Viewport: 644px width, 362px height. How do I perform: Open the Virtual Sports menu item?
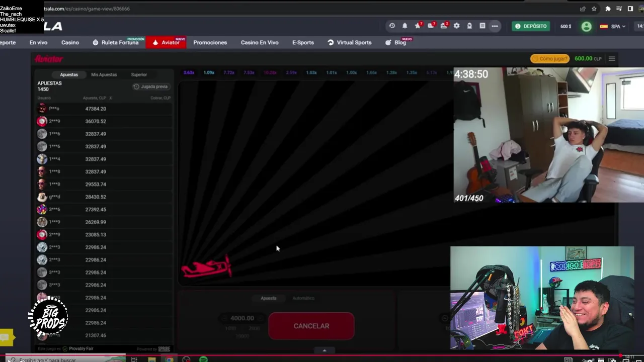click(350, 42)
